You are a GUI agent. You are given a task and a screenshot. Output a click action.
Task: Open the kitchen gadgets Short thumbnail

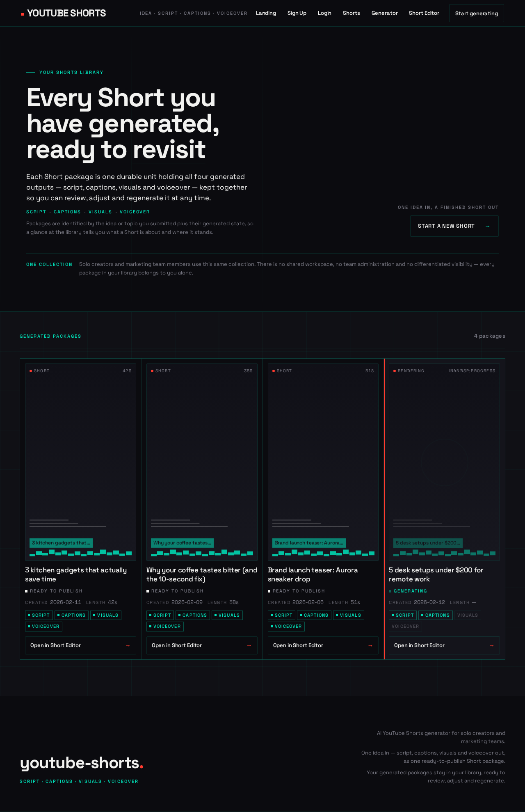pyautogui.click(x=80, y=462)
